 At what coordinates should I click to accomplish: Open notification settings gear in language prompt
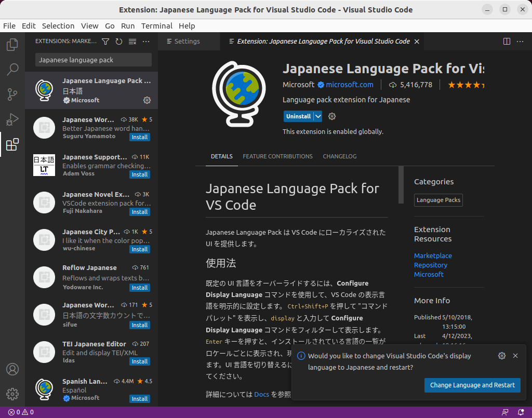502,356
